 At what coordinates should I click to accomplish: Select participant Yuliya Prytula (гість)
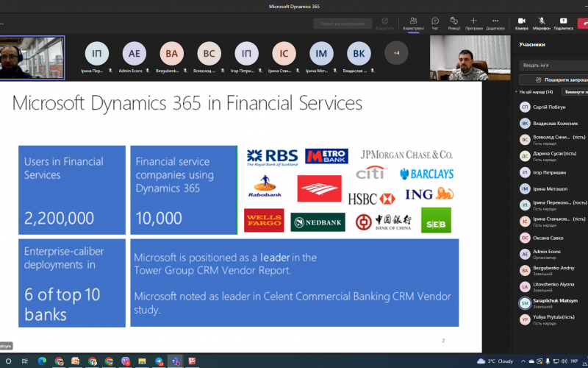[x=553, y=319]
